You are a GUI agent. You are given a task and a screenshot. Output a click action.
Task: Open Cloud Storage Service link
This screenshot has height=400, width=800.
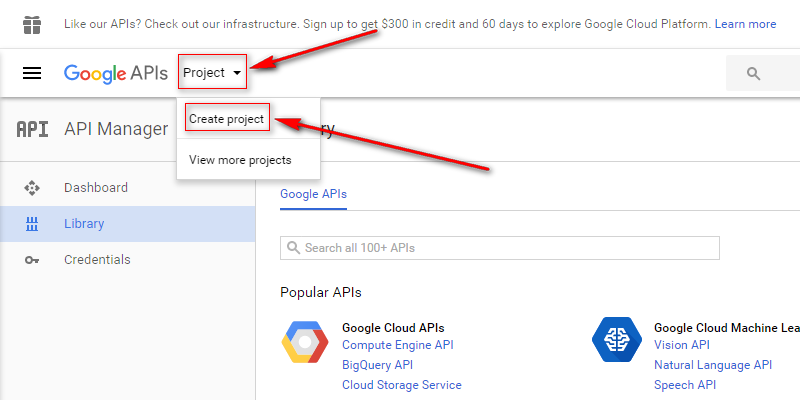tap(401, 385)
